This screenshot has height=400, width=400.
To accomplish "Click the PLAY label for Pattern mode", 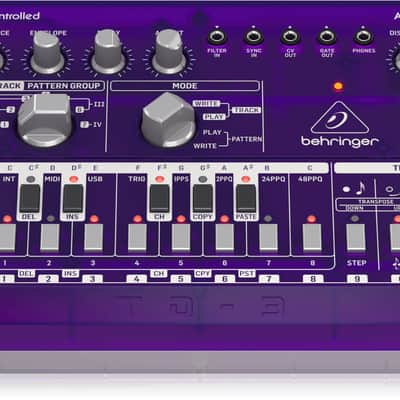I will (x=212, y=132).
